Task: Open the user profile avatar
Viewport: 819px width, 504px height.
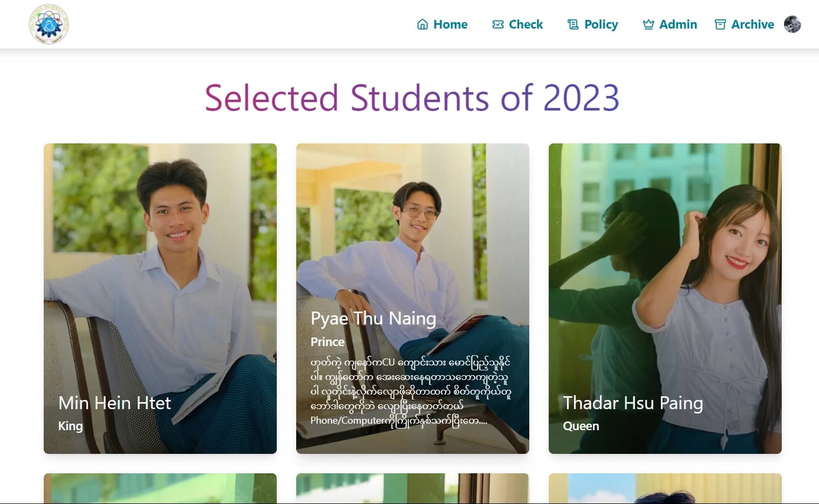Action: (x=792, y=24)
